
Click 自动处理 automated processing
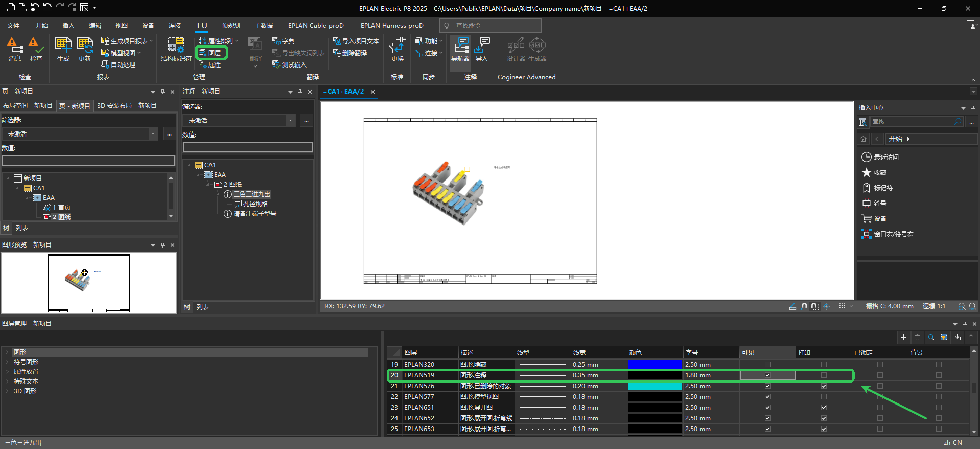click(119, 64)
